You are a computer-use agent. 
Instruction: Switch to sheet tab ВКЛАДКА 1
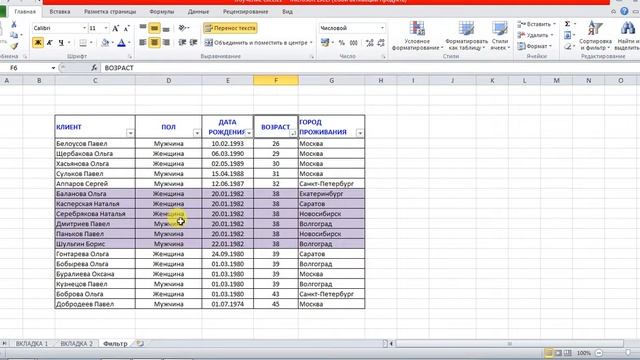pyautogui.click(x=32, y=344)
